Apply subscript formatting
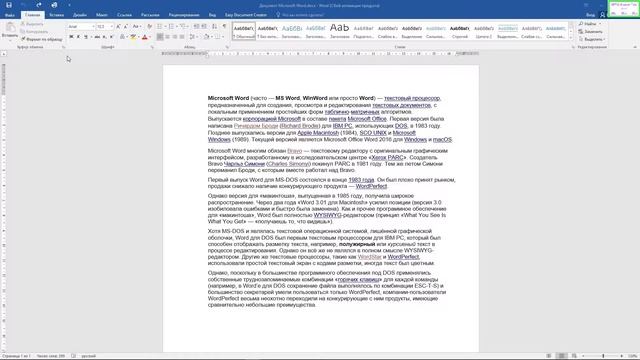This screenshot has width=640, height=360. click(104, 37)
